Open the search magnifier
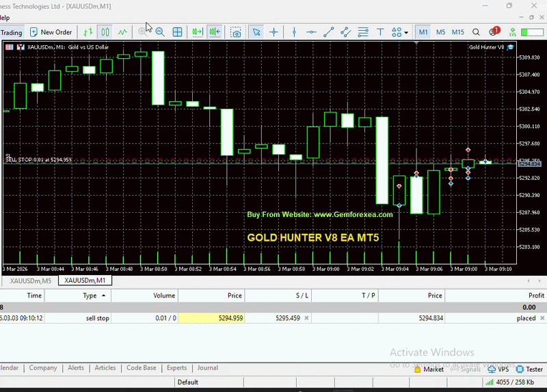This screenshot has height=392, width=547. (476, 32)
